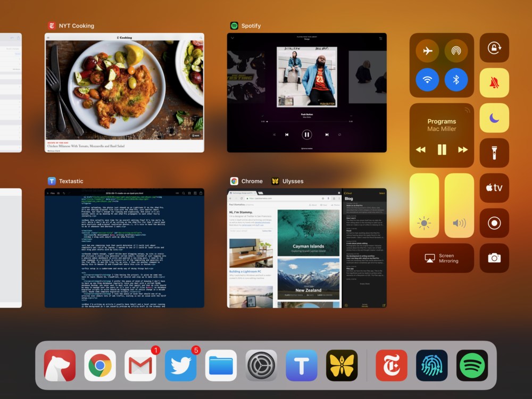Toggle the rotation lock
The image size is (532, 399).
tap(494, 48)
